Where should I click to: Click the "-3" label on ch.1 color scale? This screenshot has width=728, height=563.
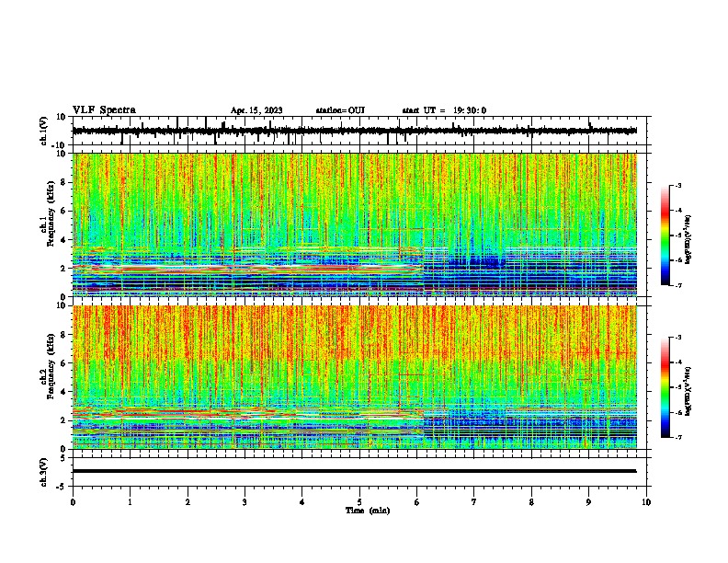pyautogui.click(x=677, y=185)
